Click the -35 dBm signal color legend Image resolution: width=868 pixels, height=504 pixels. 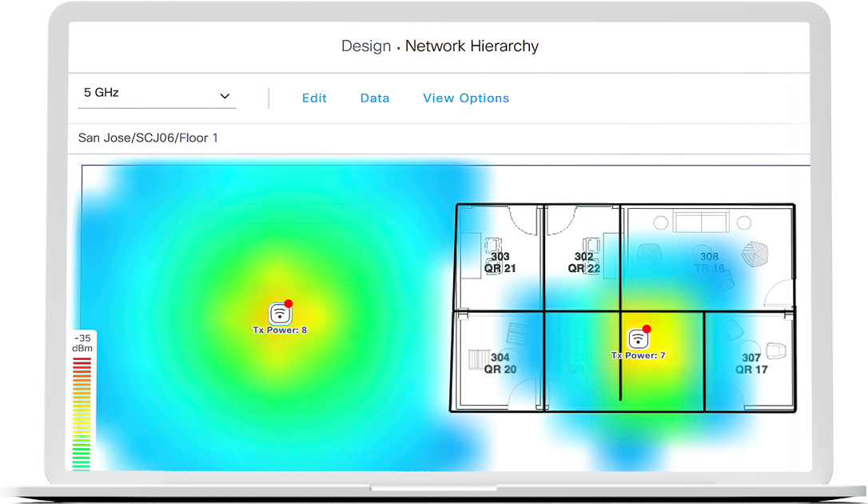click(x=82, y=400)
